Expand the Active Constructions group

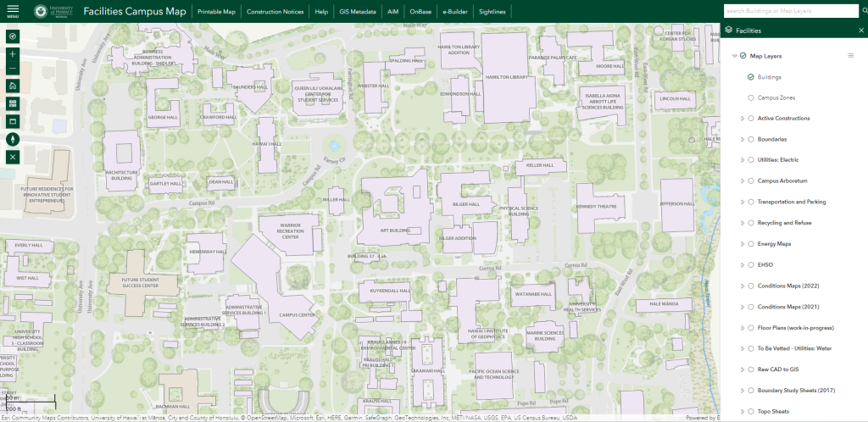pos(743,119)
